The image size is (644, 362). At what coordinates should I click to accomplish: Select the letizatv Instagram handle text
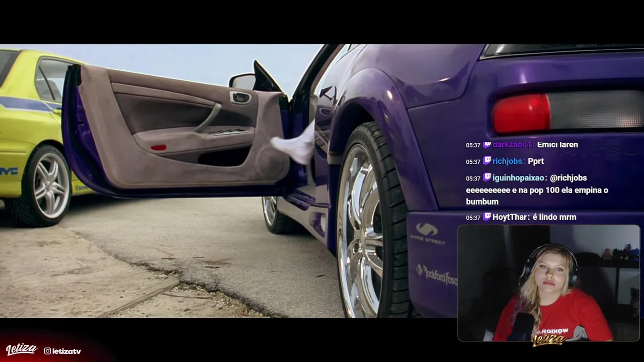[x=66, y=351]
